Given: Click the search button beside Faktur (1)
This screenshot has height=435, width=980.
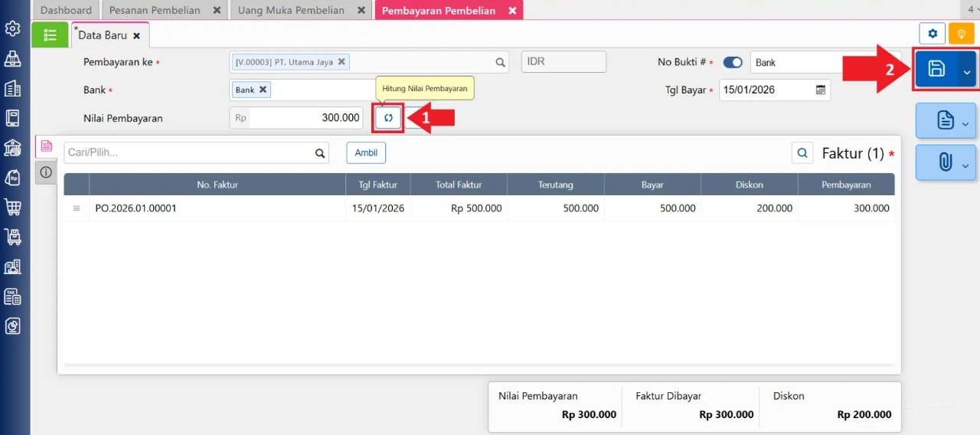Looking at the screenshot, I should (802, 153).
